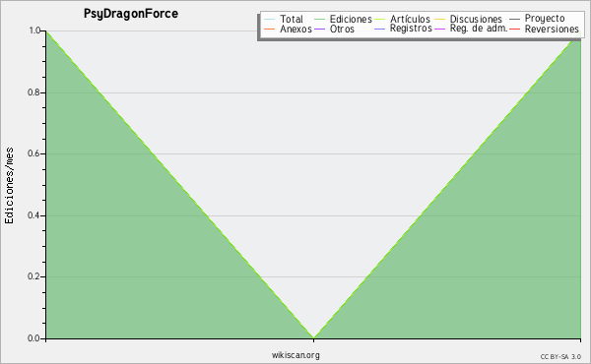
Task: Click the PsyDragonForce chart title
Action: pos(131,14)
